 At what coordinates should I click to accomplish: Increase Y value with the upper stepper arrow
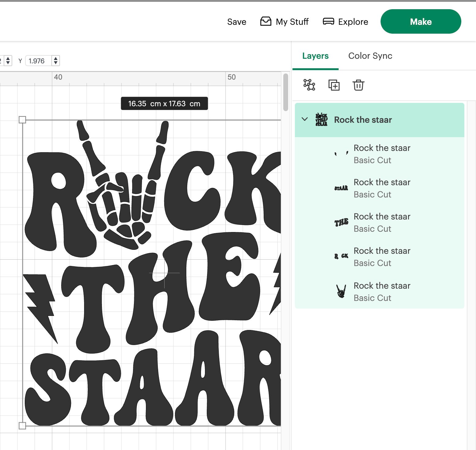pos(56,59)
